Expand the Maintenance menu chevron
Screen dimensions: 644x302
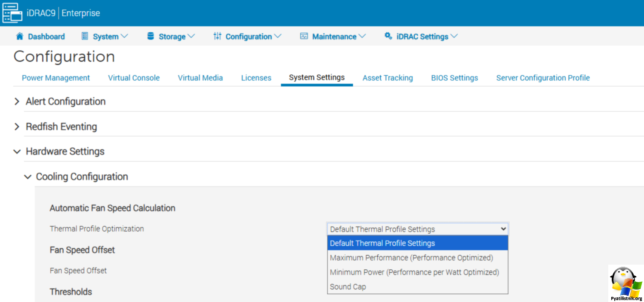pos(362,37)
